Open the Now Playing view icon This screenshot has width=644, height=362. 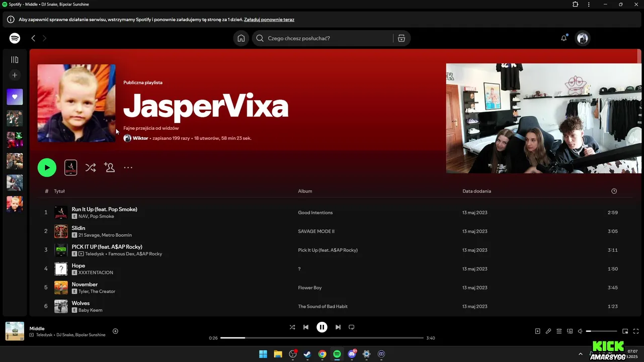(537, 331)
